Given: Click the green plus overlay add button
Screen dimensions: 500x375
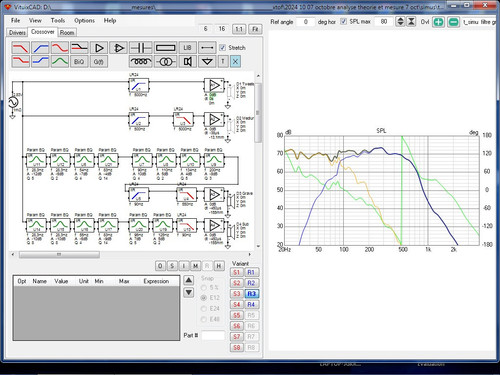Looking at the screenshot, I should (438, 22).
